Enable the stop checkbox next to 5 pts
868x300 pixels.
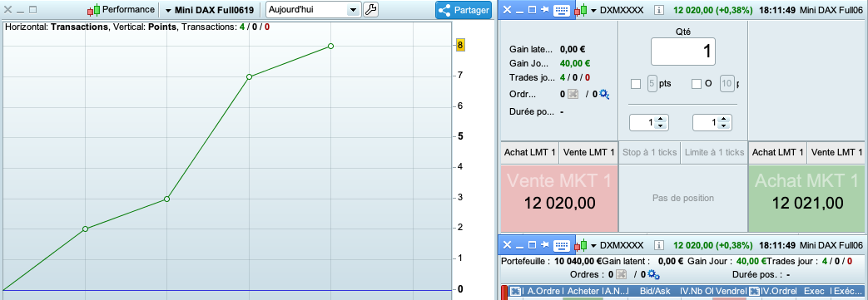(636, 84)
